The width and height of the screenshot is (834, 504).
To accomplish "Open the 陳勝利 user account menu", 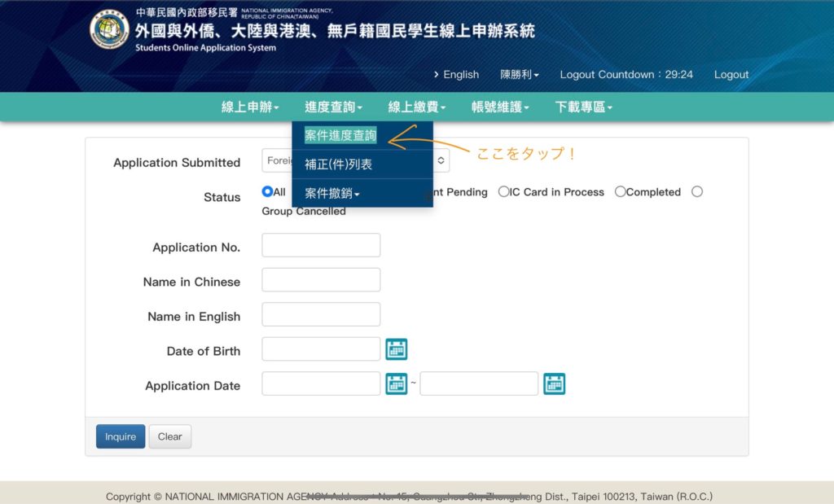I will point(519,74).
